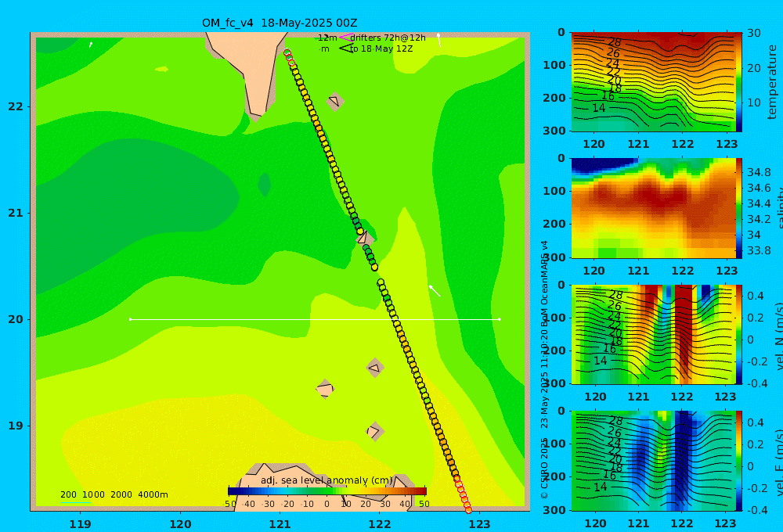Click the white drifter arrow east of 122.5
783x532 pixels.
pos(435,291)
